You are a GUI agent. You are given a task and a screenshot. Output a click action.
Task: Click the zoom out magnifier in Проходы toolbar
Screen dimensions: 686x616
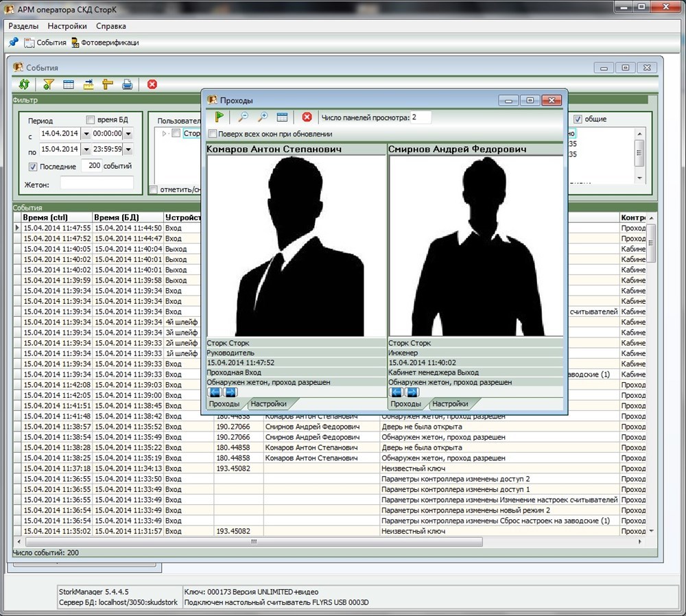pyautogui.click(x=243, y=117)
